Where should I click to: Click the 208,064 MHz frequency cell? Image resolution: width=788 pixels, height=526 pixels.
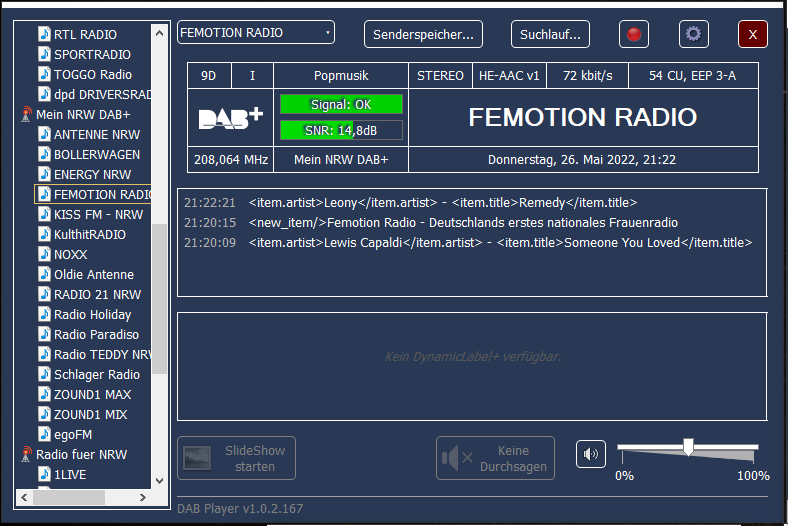[x=231, y=160]
